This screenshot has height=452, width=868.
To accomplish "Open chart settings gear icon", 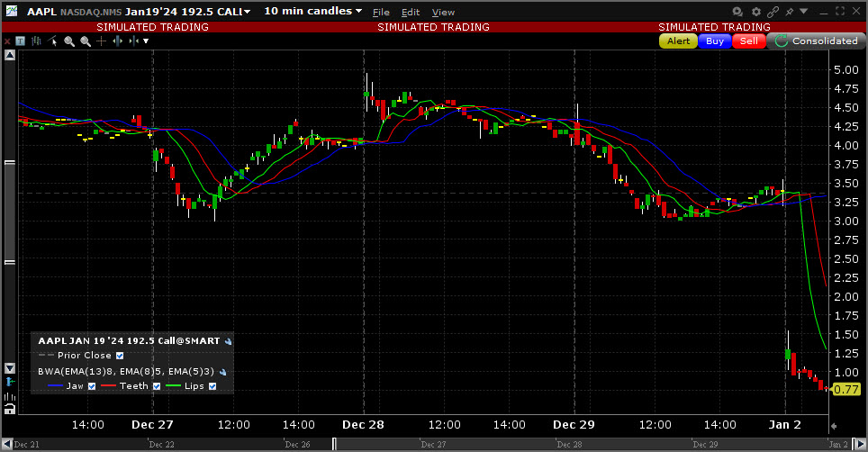I will 756,11.
